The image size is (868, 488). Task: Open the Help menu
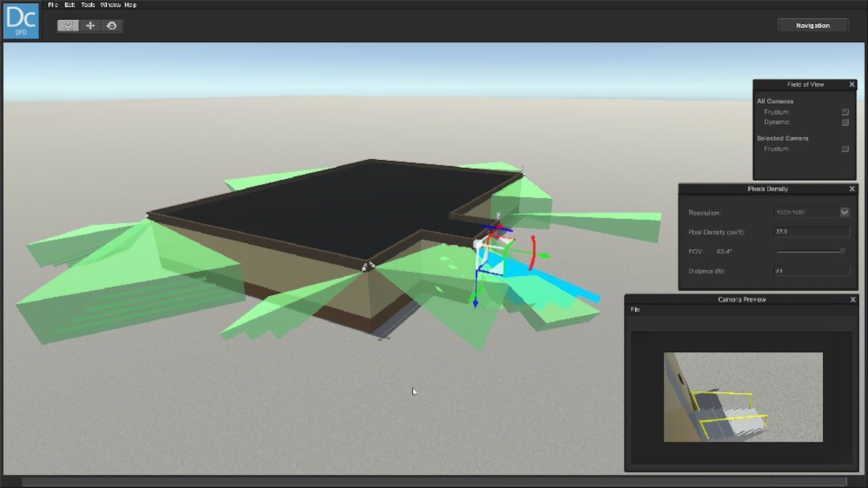[x=130, y=5]
